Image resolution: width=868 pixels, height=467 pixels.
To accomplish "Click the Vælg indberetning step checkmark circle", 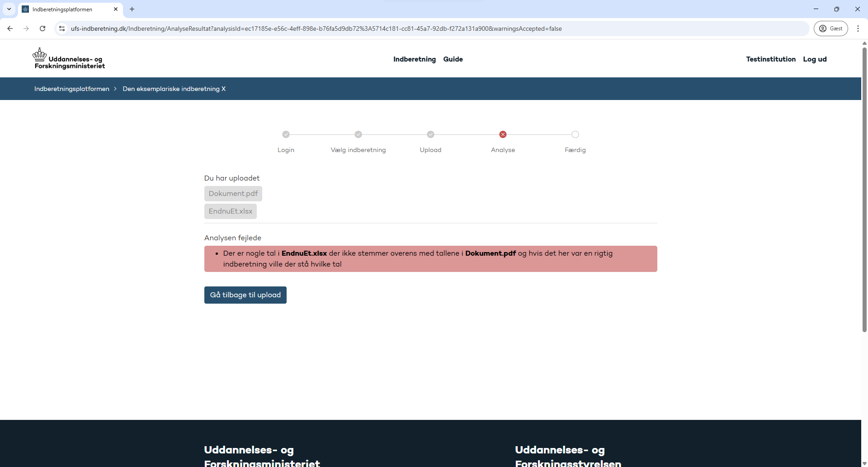I will [359, 134].
